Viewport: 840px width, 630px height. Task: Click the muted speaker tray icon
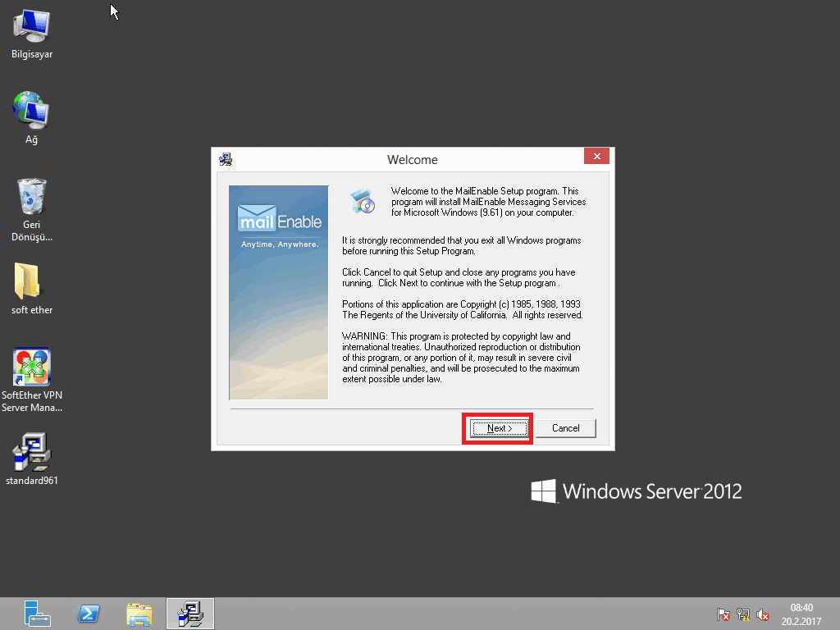pyautogui.click(x=763, y=614)
